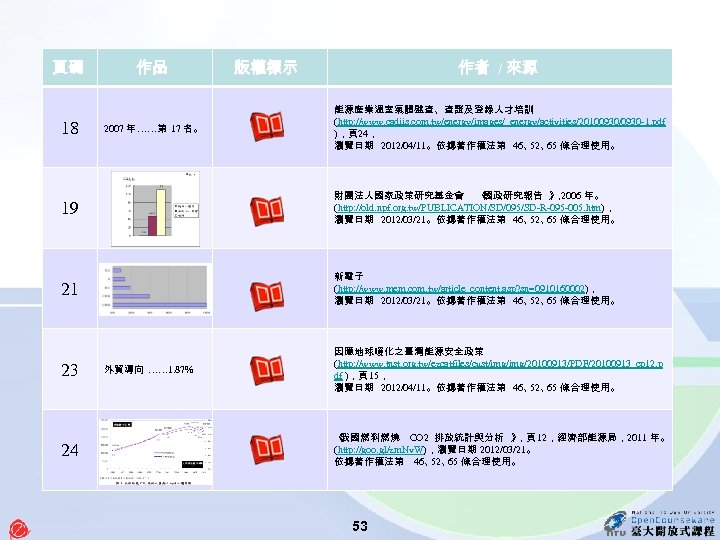Click the red book icon in row 19

[267, 211]
